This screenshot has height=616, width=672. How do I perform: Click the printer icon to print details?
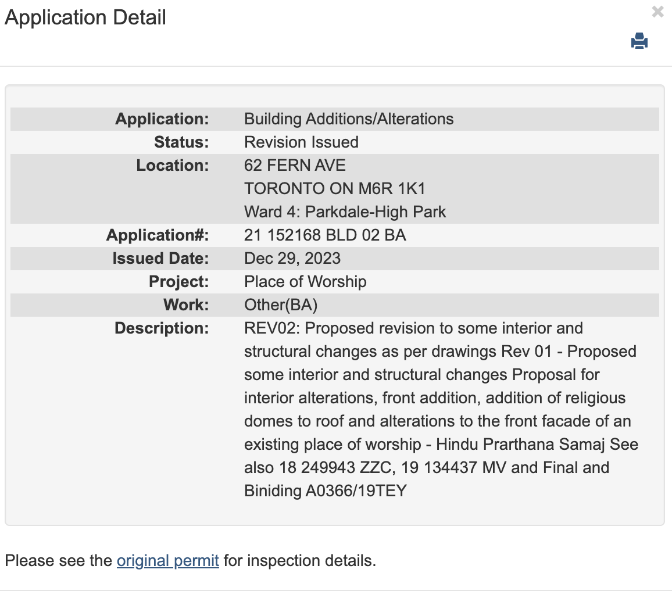pyautogui.click(x=639, y=41)
